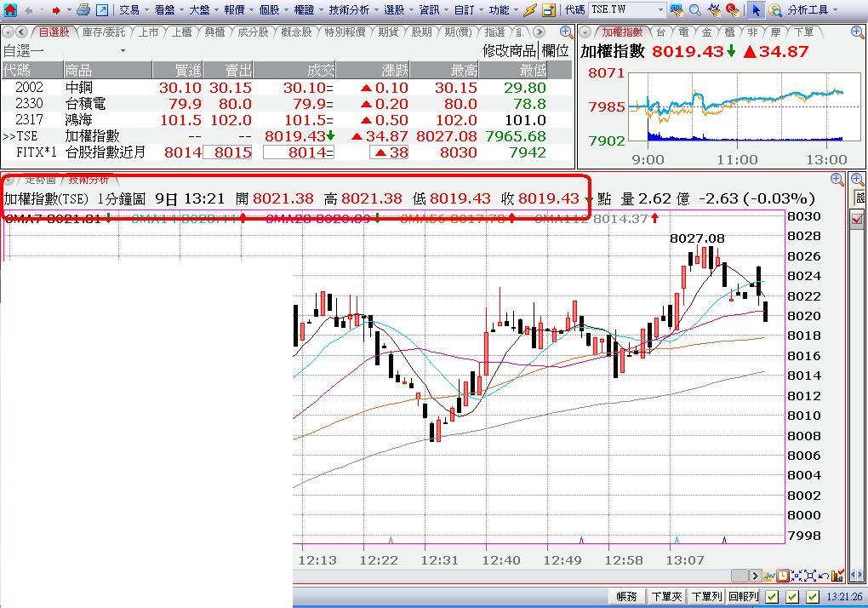Open dropdown arrow beside the back arrow
The image size is (868, 608).
pos(42,10)
